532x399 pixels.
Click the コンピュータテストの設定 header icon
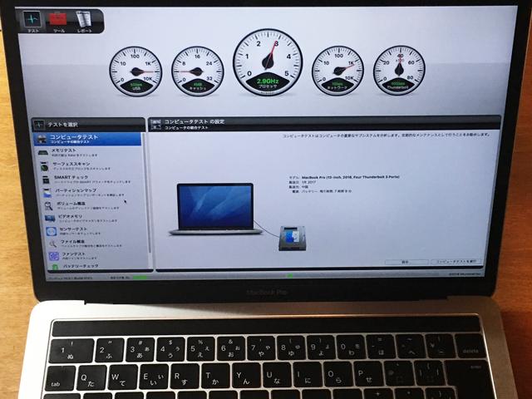[155, 124]
